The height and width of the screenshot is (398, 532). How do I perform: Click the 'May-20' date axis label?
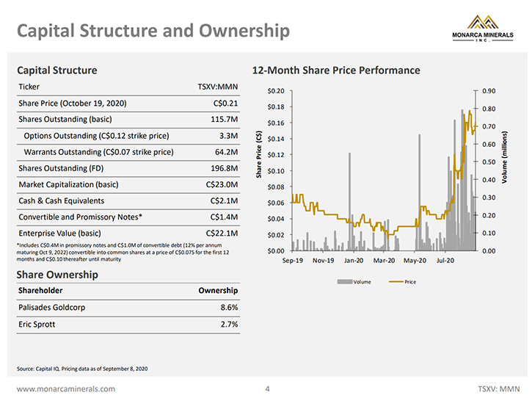(415, 261)
